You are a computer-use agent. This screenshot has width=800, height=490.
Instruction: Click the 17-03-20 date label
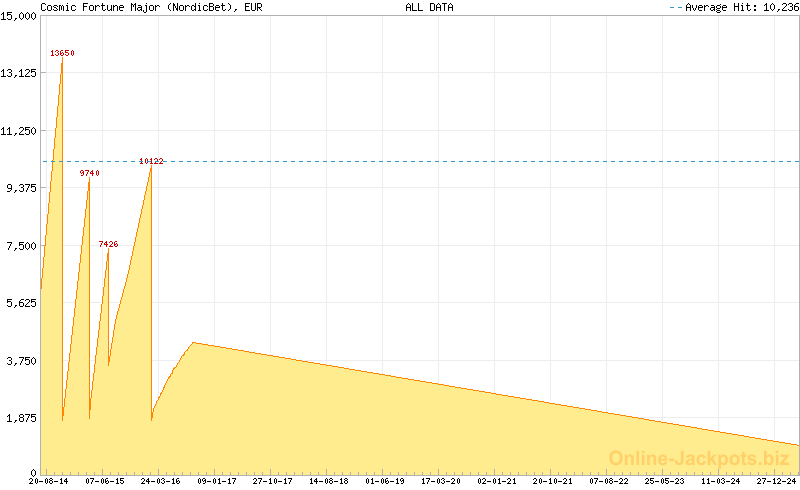[441, 481]
